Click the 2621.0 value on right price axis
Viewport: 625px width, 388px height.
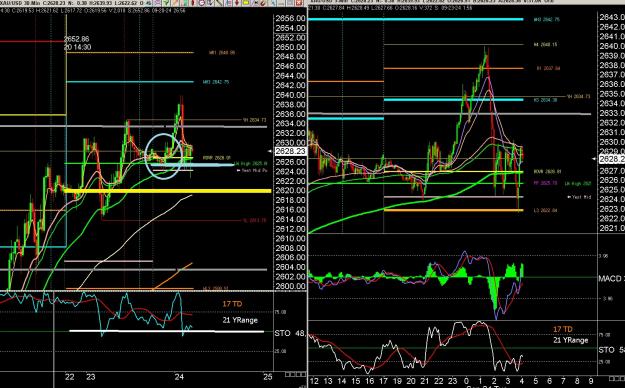[612, 228]
